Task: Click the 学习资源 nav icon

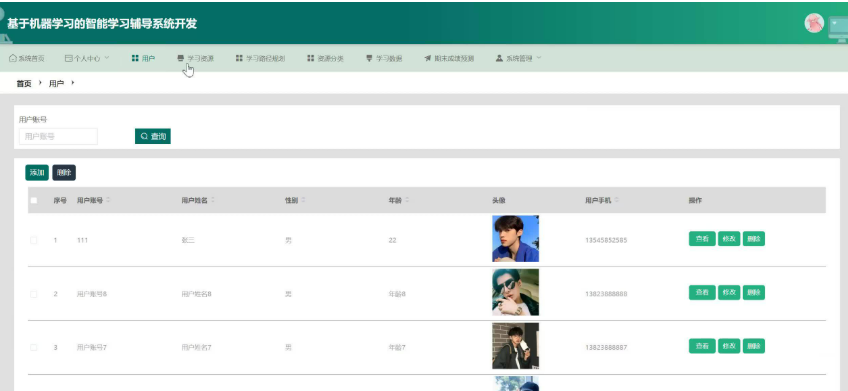Action: click(x=181, y=58)
